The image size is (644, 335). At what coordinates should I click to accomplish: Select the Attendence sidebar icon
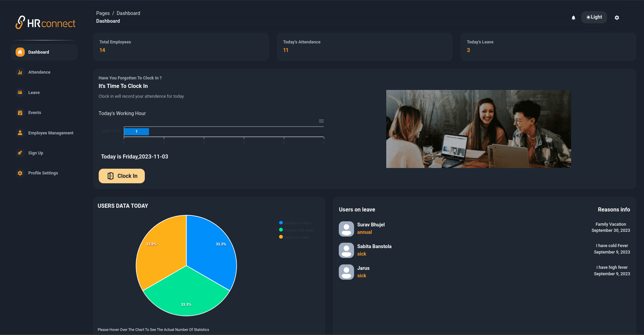[20, 72]
